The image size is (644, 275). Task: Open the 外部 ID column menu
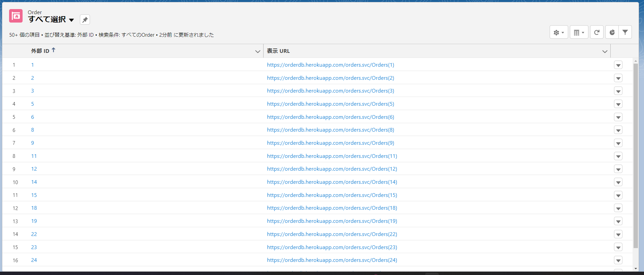coord(258,51)
